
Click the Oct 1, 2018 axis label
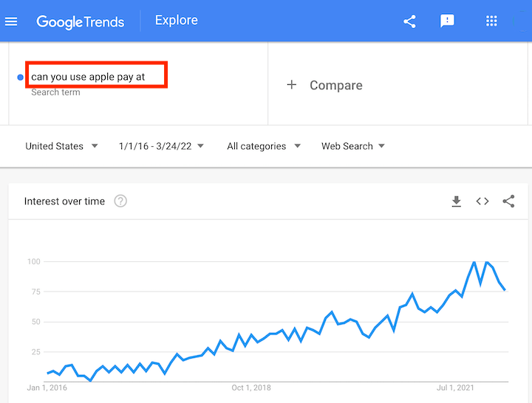[251, 387]
